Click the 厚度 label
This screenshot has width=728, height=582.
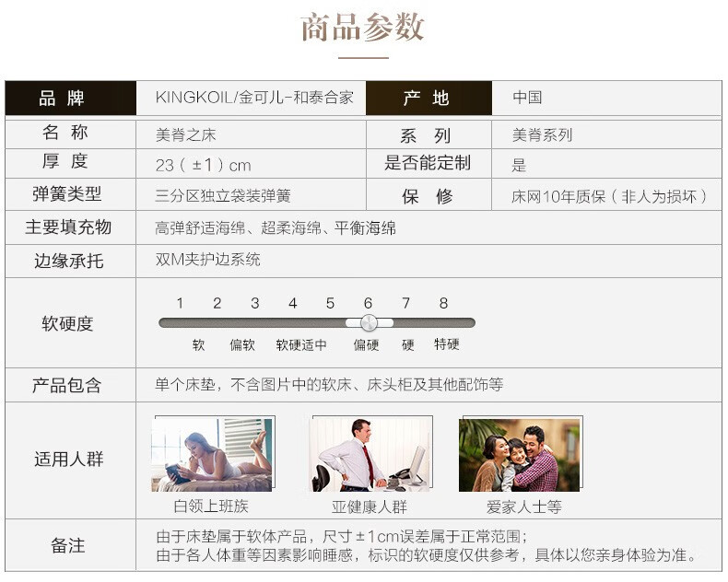(x=65, y=161)
